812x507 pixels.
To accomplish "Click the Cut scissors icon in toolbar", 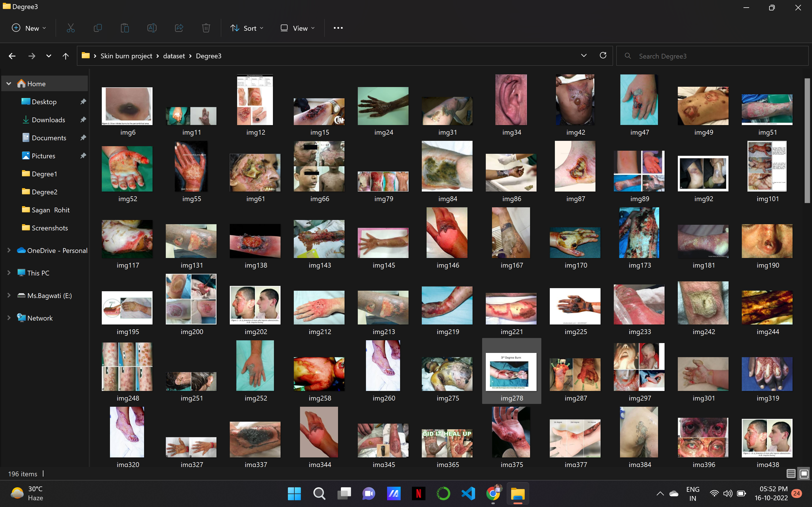I will pyautogui.click(x=70, y=28).
